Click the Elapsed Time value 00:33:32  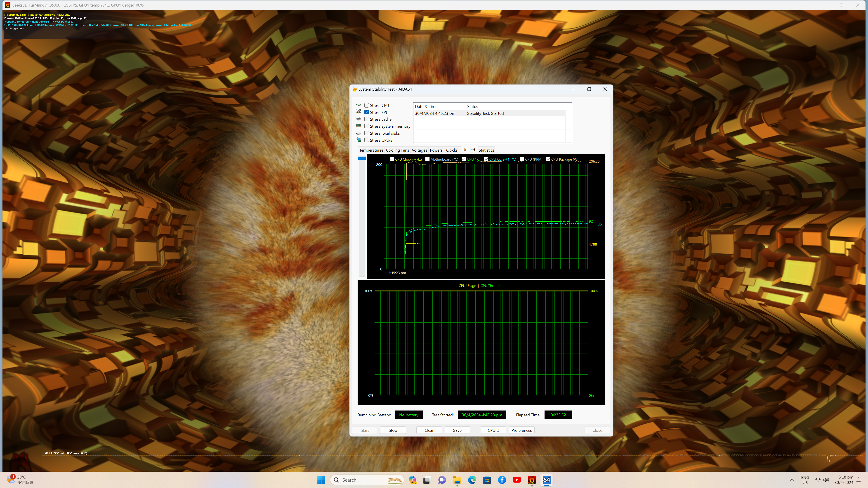click(x=558, y=415)
